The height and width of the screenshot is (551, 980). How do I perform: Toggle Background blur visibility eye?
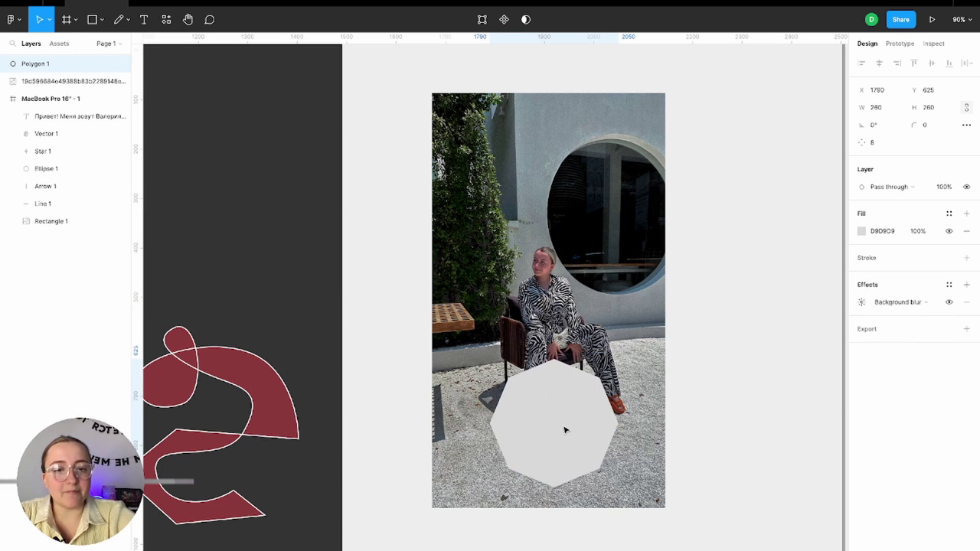tap(949, 302)
